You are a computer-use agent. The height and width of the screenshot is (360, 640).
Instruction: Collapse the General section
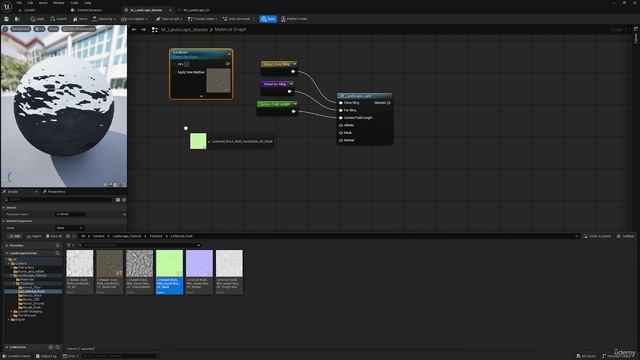tap(4, 208)
